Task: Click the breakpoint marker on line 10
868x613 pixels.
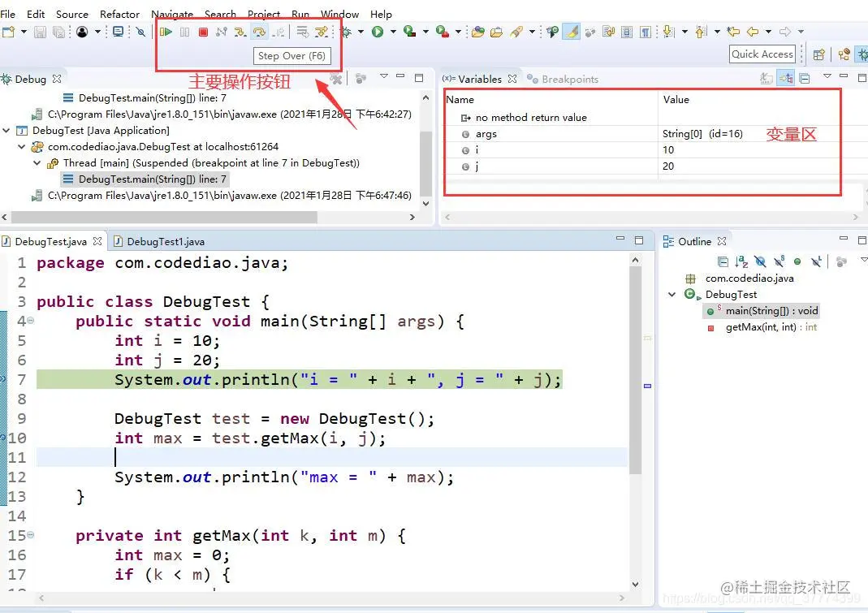Action: (2, 438)
